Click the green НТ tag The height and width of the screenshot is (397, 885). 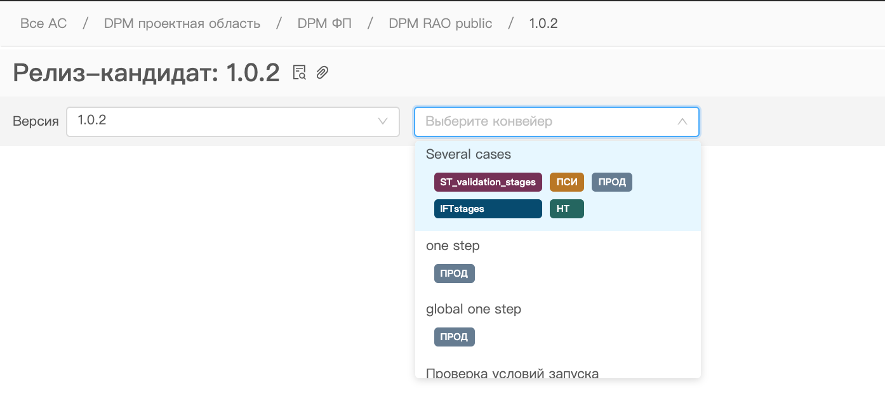(567, 208)
